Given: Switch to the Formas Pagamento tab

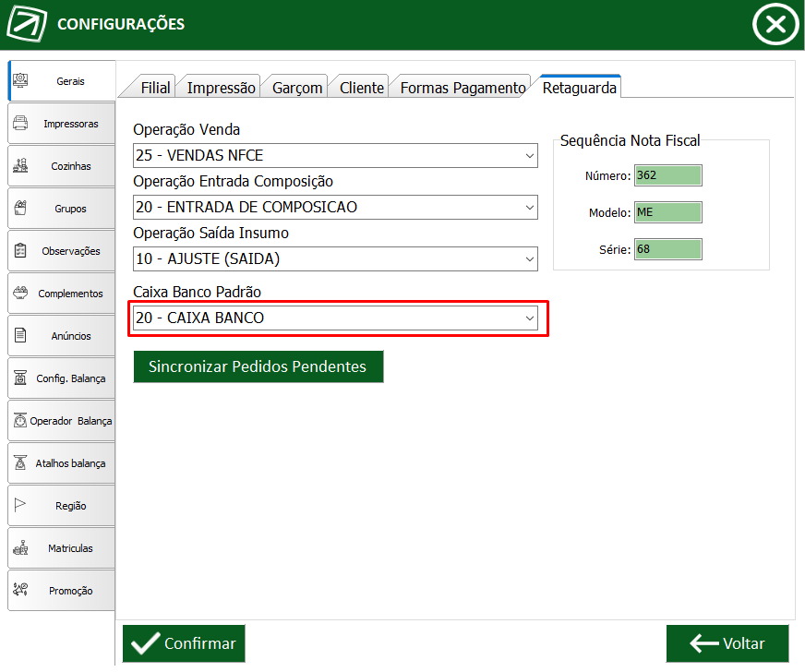Looking at the screenshot, I should [x=463, y=88].
